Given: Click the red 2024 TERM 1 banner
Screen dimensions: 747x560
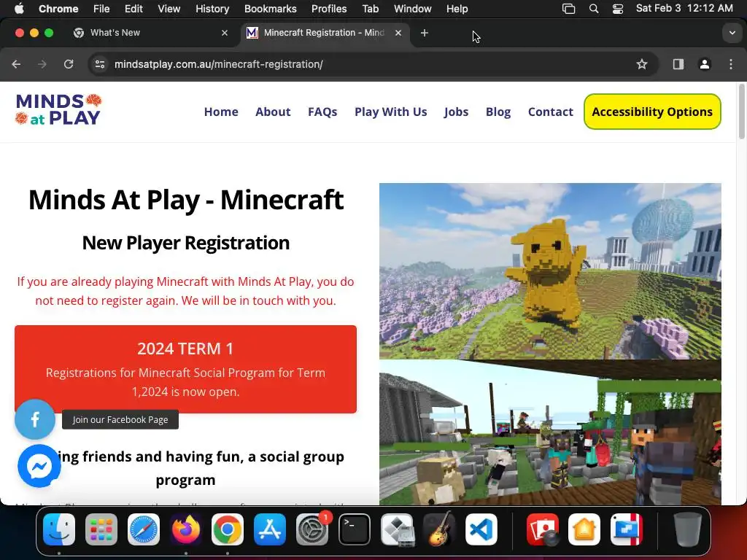Looking at the screenshot, I should [185, 369].
